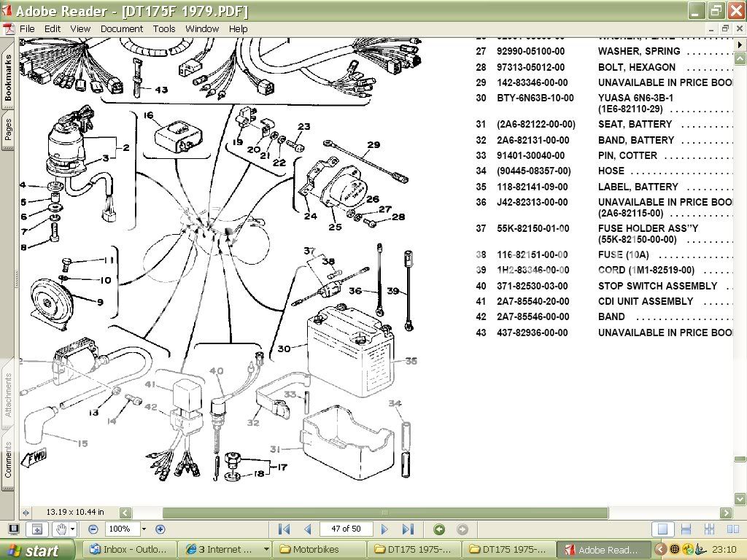747x560 pixels.
Task: Switch to the Motorbikes taskbar window
Action: 319,550
